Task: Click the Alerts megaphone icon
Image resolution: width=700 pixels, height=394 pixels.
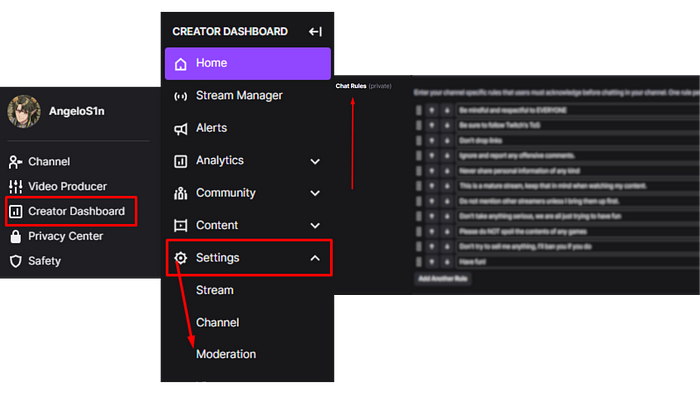Action: pos(180,129)
